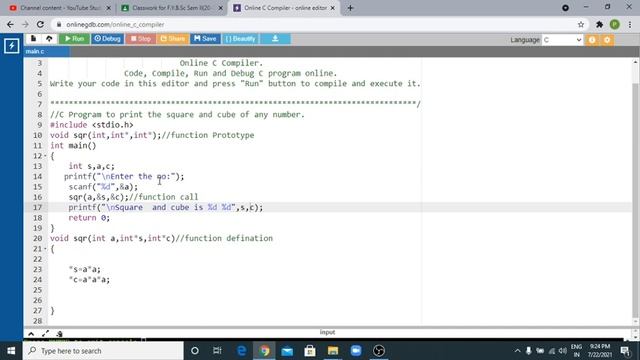Viewport: 640px width, 360px height.
Task: Collapse code fold at line 12
Action: tap(45, 156)
